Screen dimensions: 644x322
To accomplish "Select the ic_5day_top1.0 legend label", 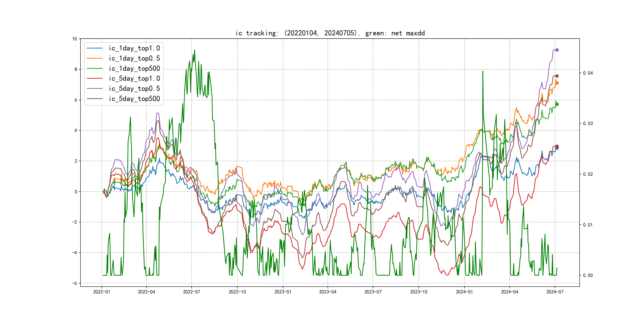I will pos(134,79).
